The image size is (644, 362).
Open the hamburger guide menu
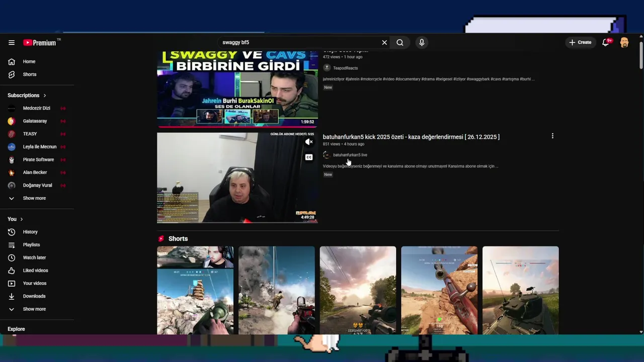pyautogui.click(x=12, y=43)
